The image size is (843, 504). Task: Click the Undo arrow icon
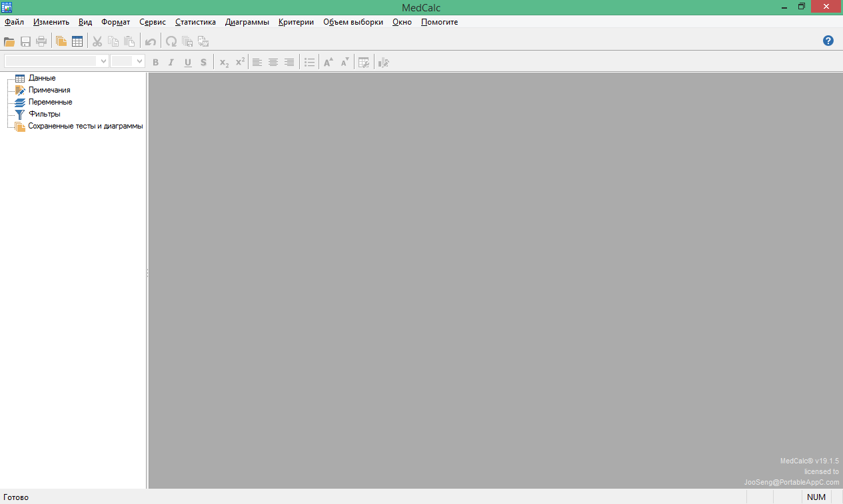(151, 41)
